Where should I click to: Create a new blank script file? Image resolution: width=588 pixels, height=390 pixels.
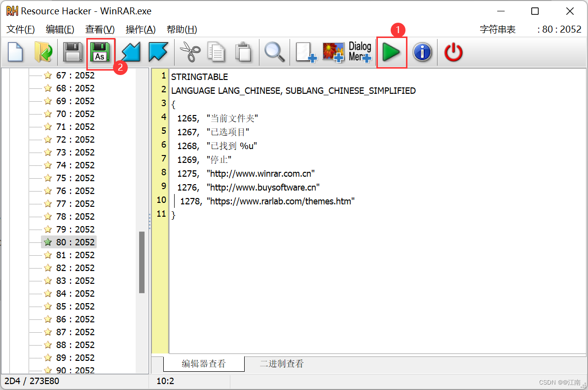(15, 53)
